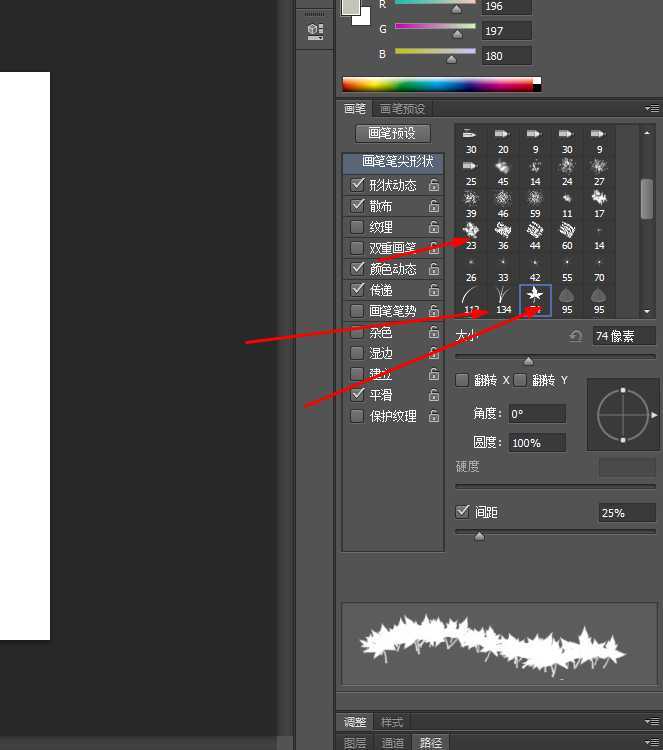Select the size 44 brush preset

tap(535, 237)
